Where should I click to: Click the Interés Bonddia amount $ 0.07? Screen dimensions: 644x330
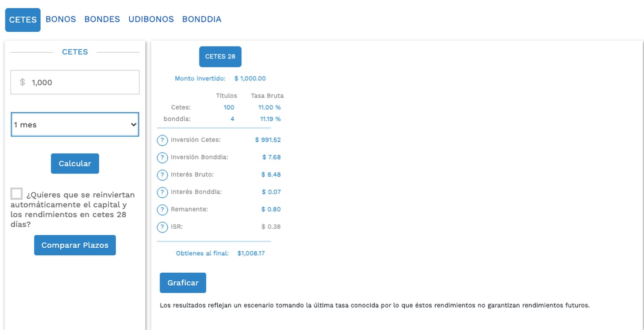click(271, 192)
